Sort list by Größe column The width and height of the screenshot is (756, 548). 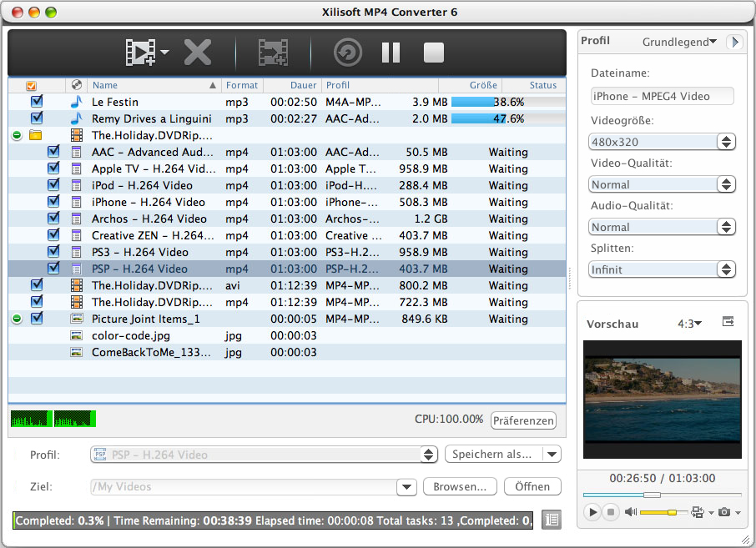click(x=470, y=85)
